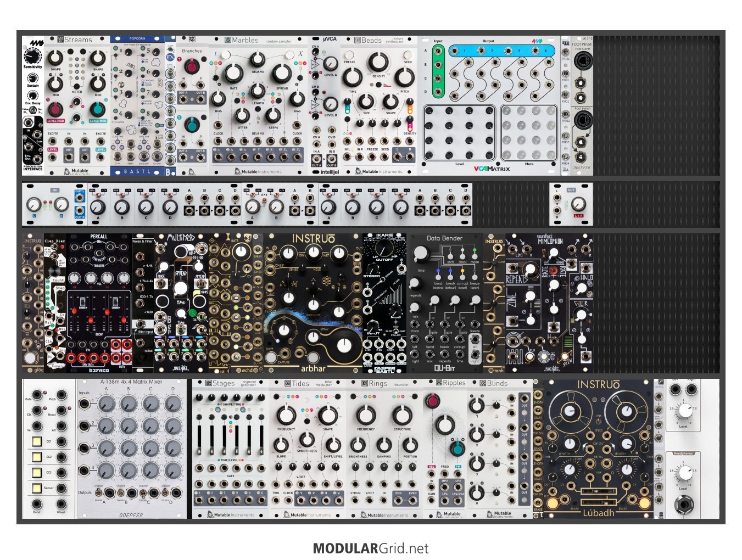Viewport: 742px width, 560px height.
Task: Turn the Tides FREQUENCY knob
Action: 286,415
